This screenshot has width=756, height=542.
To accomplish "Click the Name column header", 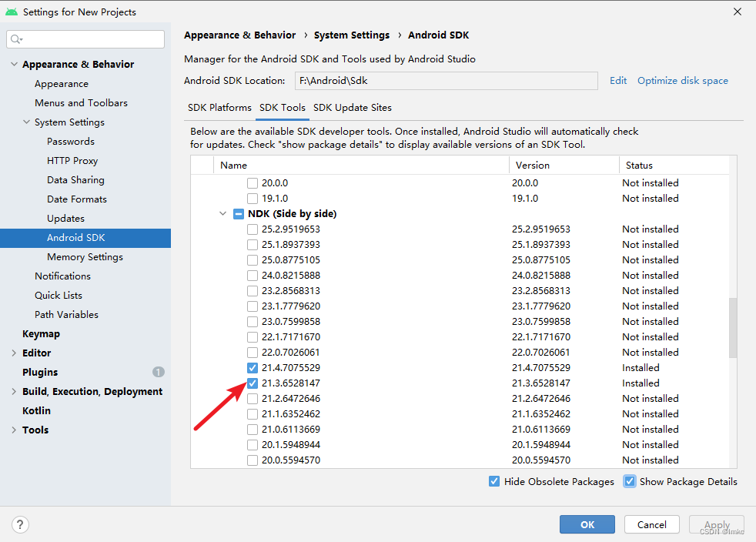I will pyautogui.click(x=362, y=166).
